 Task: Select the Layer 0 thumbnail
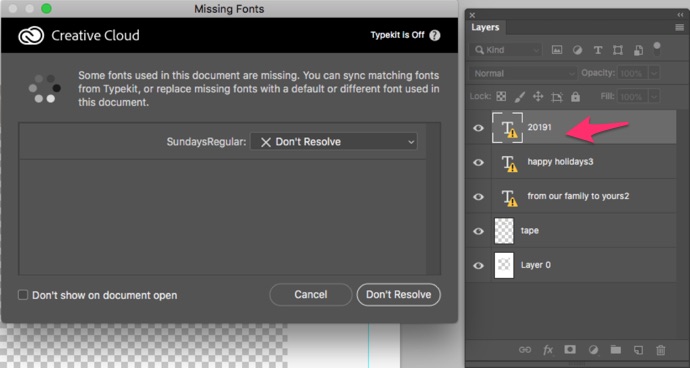[504, 265]
